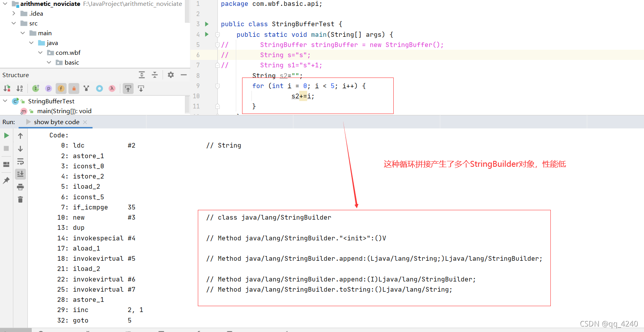Select the show byte code run tab
644x332 pixels.
[x=56, y=122]
